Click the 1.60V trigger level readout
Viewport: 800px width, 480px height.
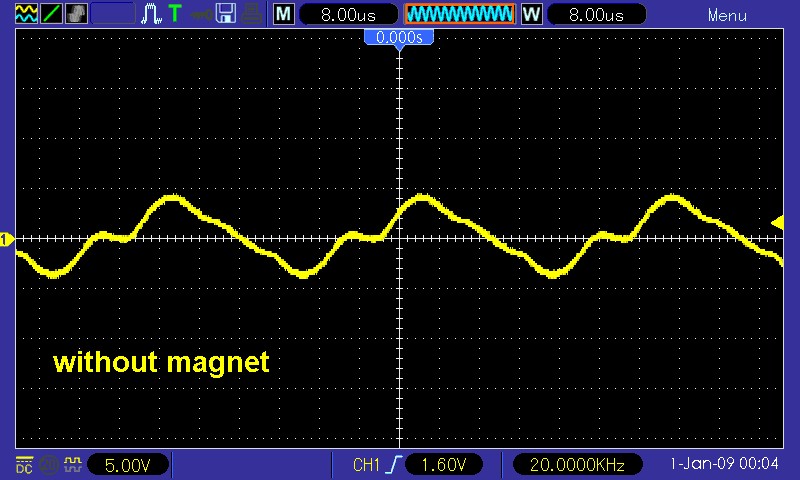coord(443,465)
